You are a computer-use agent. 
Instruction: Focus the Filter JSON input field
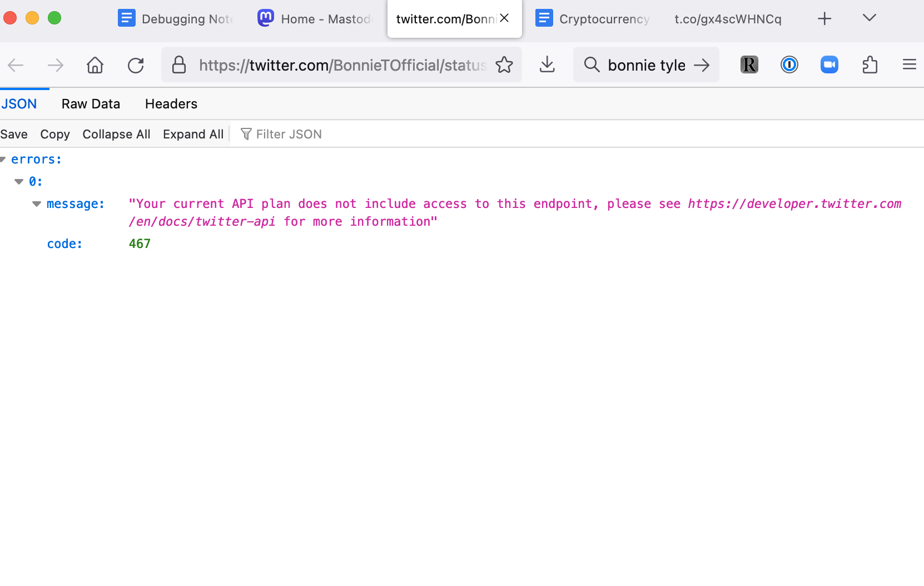[334, 134]
